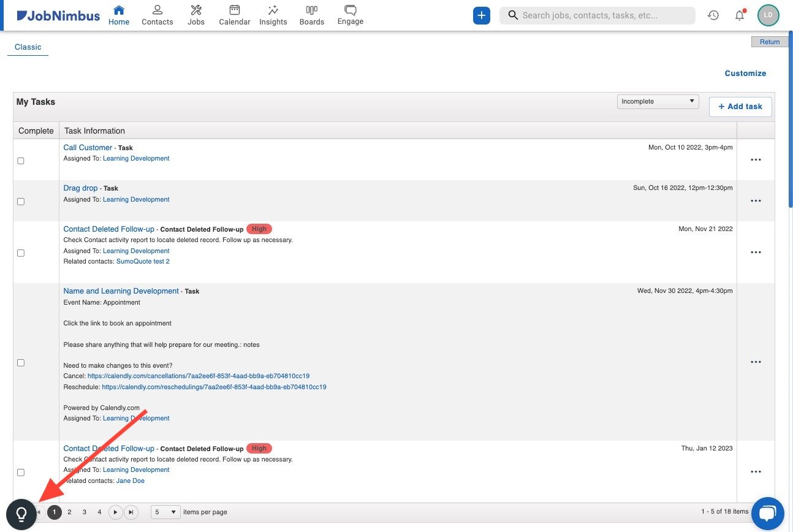Open the items per page dropdown
Image resolution: width=793 pixels, height=532 pixels.
(x=165, y=512)
